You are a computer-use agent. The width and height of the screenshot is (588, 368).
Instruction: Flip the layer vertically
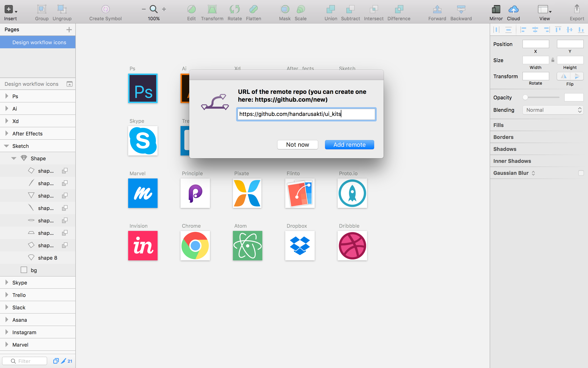click(x=577, y=76)
